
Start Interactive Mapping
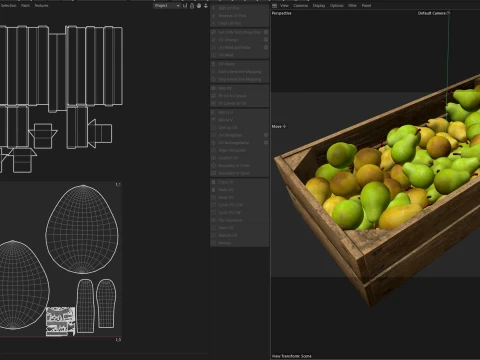click(239, 72)
